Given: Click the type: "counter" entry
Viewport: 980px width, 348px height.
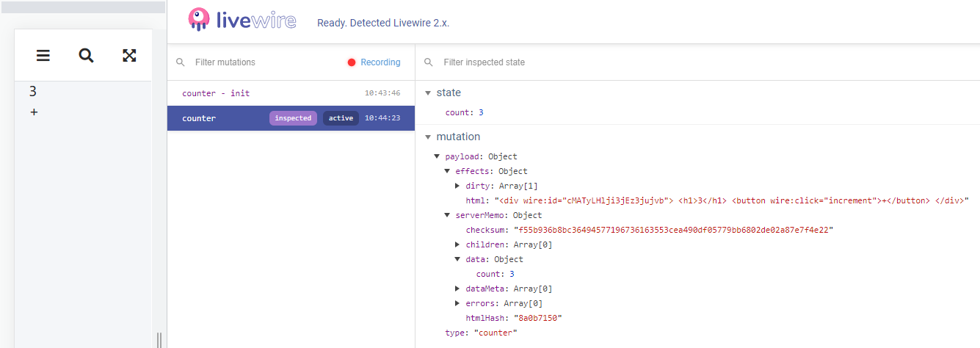Looking at the screenshot, I should [482, 333].
